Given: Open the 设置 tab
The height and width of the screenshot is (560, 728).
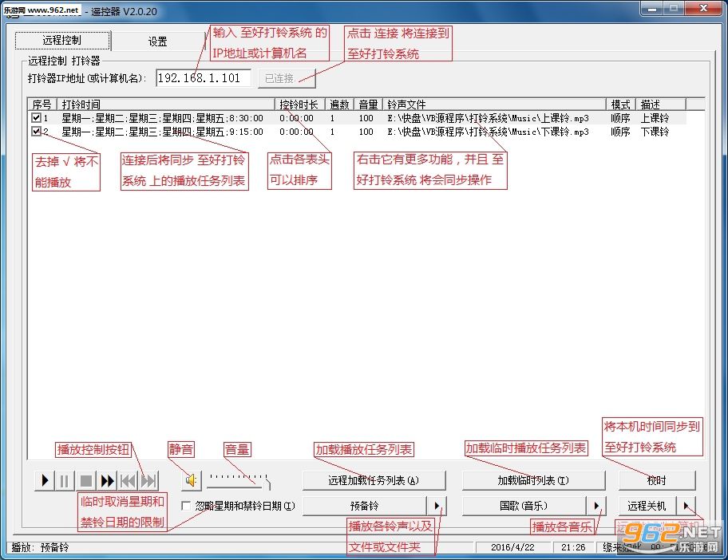Looking at the screenshot, I should pyautogui.click(x=157, y=41).
